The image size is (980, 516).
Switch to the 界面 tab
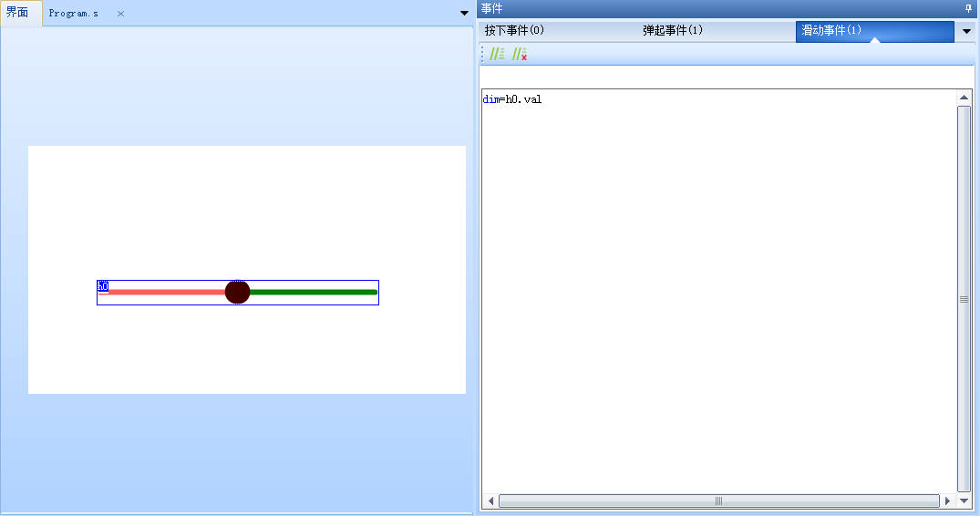point(18,14)
